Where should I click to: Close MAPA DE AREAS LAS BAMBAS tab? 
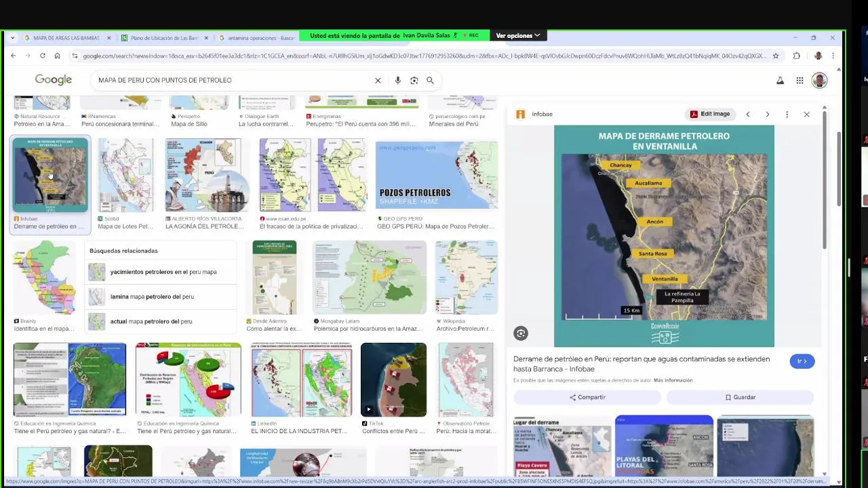(108, 38)
